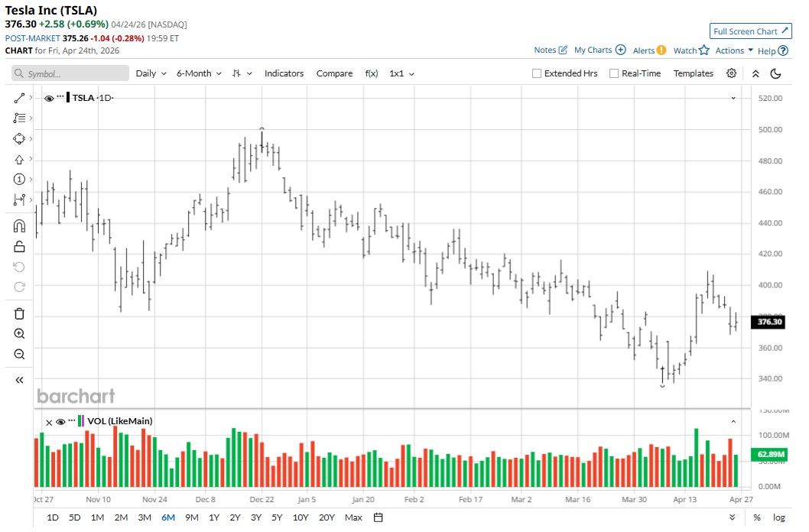Select the 1Y time range tab
The width and height of the screenshot is (809, 532).
pyautogui.click(x=214, y=517)
